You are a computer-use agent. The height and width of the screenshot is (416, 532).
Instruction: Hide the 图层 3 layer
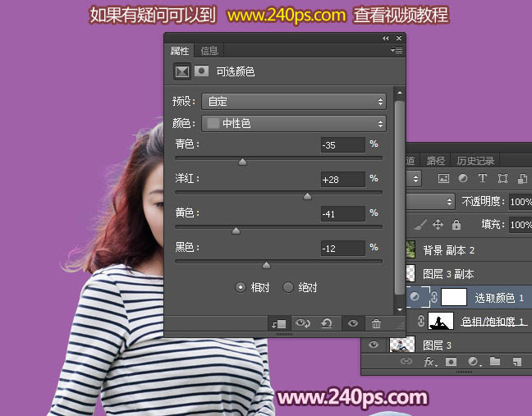coord(374,345)
